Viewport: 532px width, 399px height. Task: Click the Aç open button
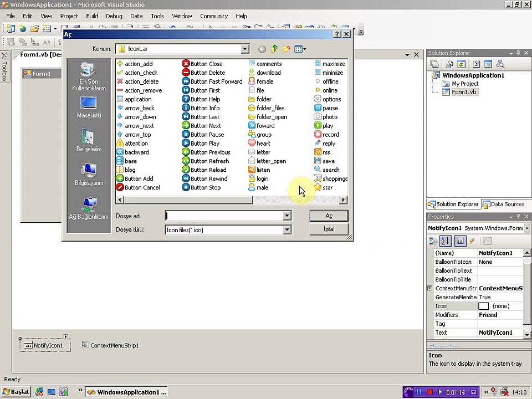(x=329, y=216)
